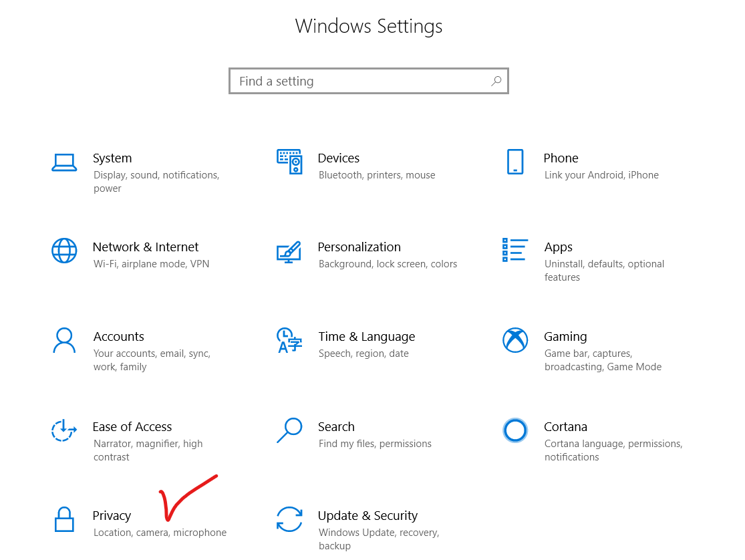Click the Apps list icon

click(x=515, y=250)
